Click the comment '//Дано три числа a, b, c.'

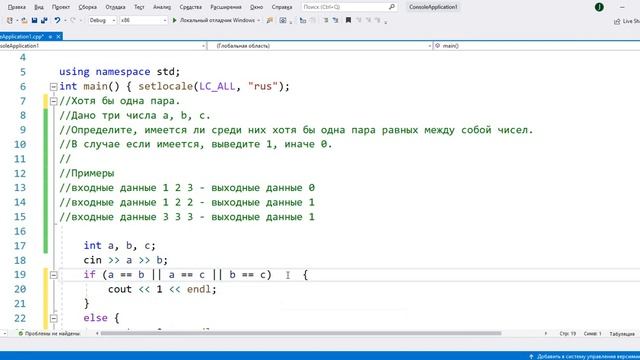point(135,116)
